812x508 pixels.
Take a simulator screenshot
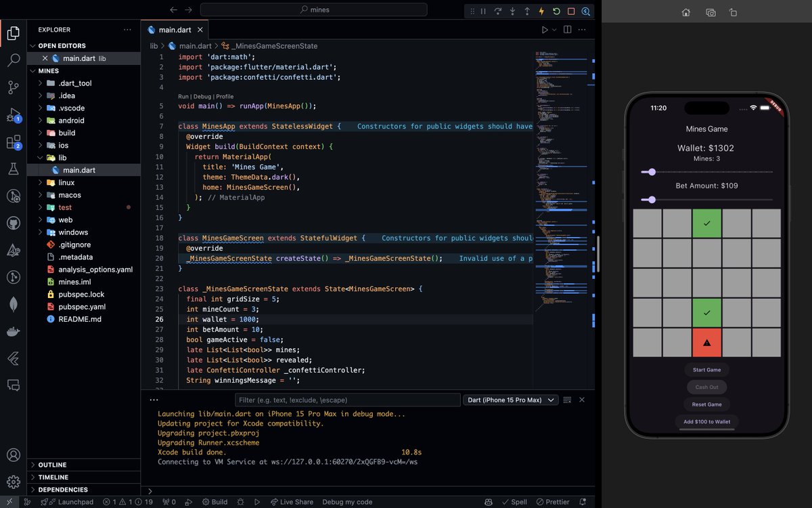(710, 12)
